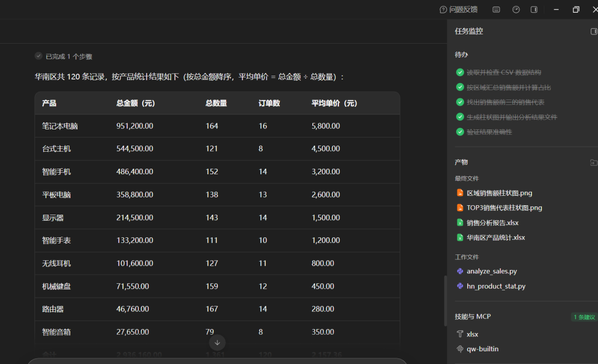598x364 pixels.
Task: Click the 951,200.00 amount cell
Action: [135, 126]
